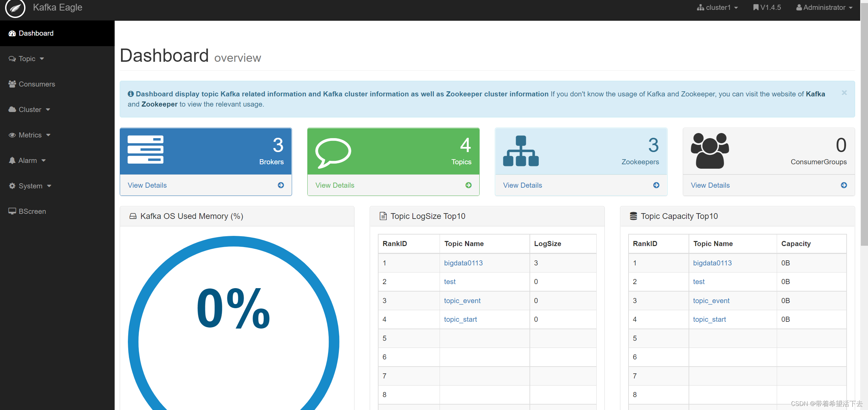This screenshot has width=868, height=410.
Task: Open bigdata0113 link in LogSize table
Action: tap(463, 263)
